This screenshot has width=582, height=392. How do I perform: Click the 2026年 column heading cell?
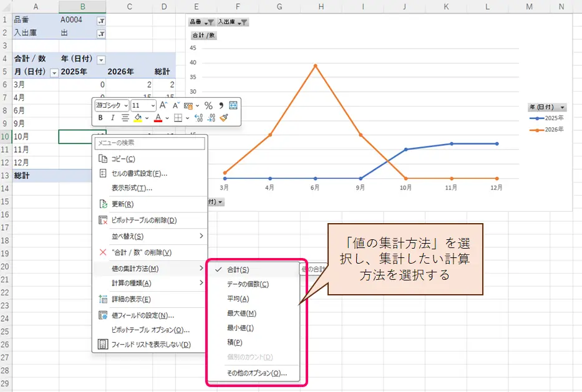[x=129, y=72]
